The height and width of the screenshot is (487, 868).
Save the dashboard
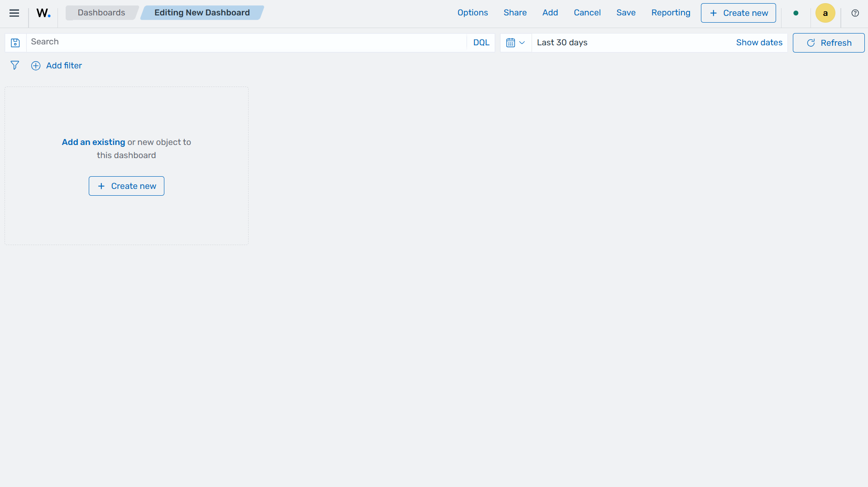(x=626, y=13)
